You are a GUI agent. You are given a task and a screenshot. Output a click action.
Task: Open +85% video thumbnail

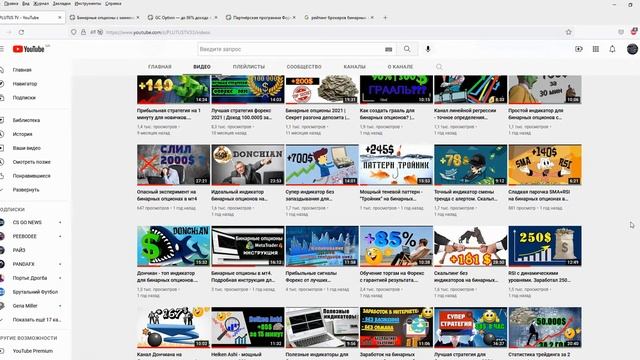pos(396,246)
